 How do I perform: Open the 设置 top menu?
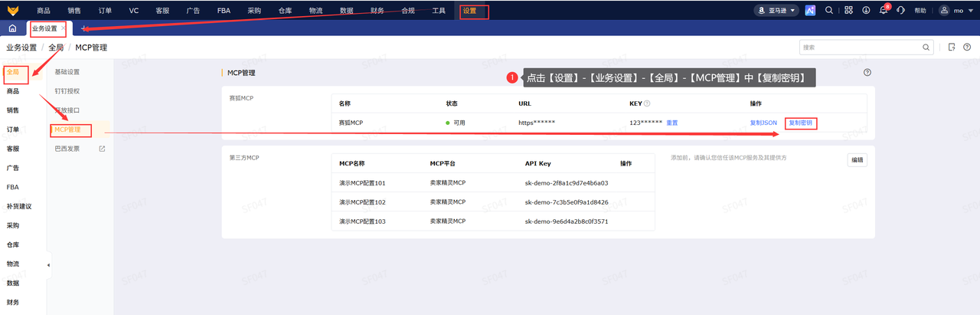pos(469,11)
